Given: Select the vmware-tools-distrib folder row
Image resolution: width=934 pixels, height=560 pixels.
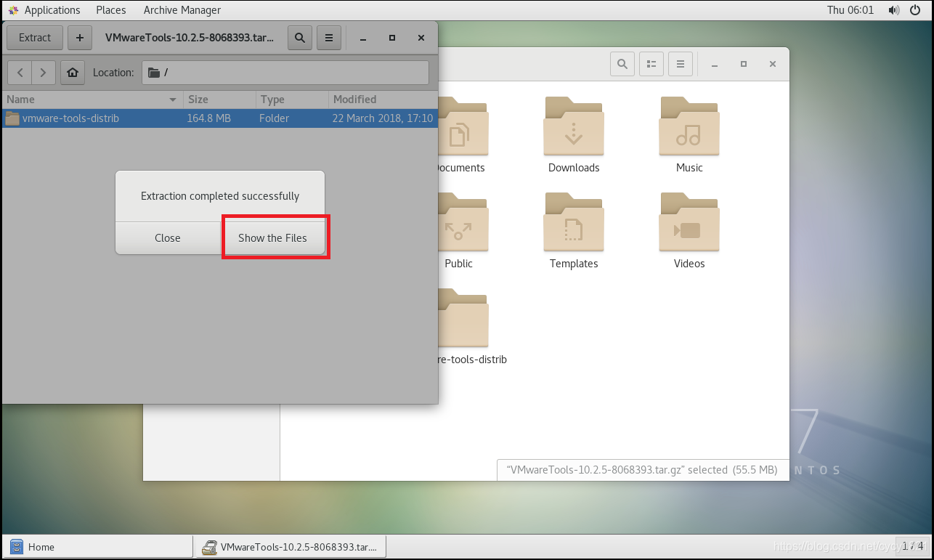Looking at the screenshot, I should 220,118.
